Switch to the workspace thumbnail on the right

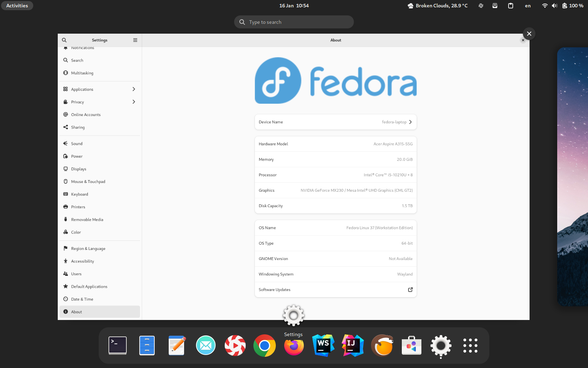573,177
